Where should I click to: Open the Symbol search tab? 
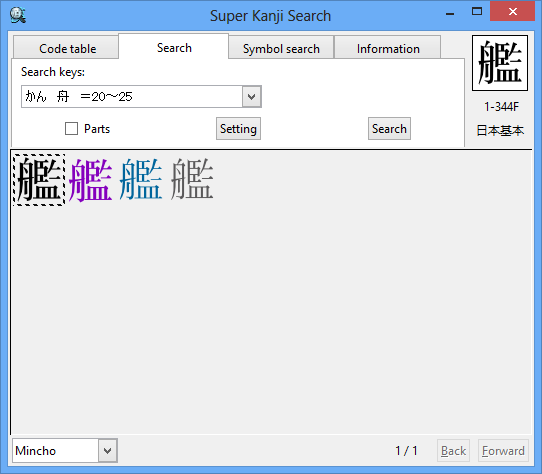coord(281,48)
